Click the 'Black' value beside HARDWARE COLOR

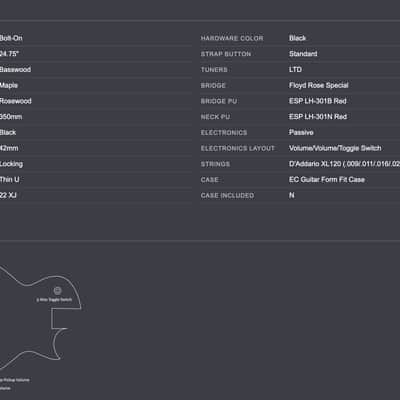coord(297,38)
